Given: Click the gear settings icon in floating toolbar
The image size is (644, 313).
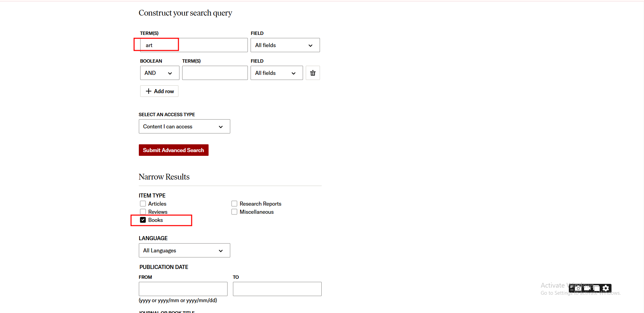Looking at the screenshot, I should tap(606, 288).
